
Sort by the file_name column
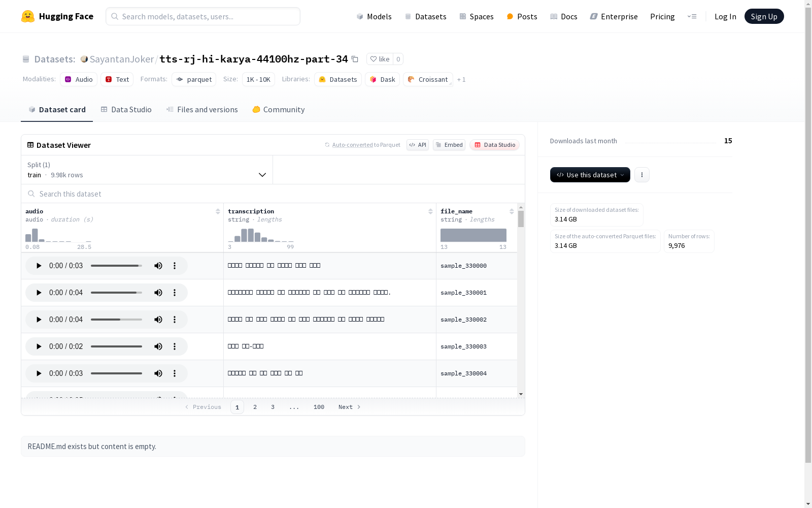coord(512,211)
